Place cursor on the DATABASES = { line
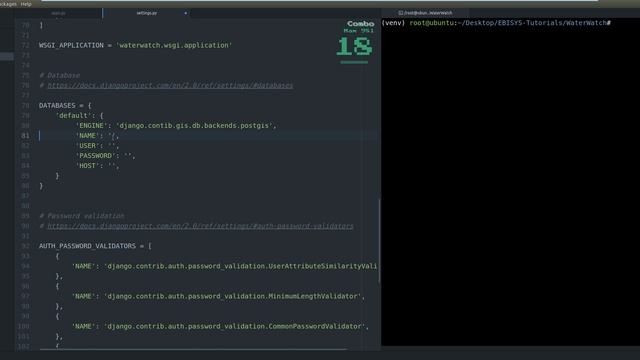 click(x=65, y=105)
